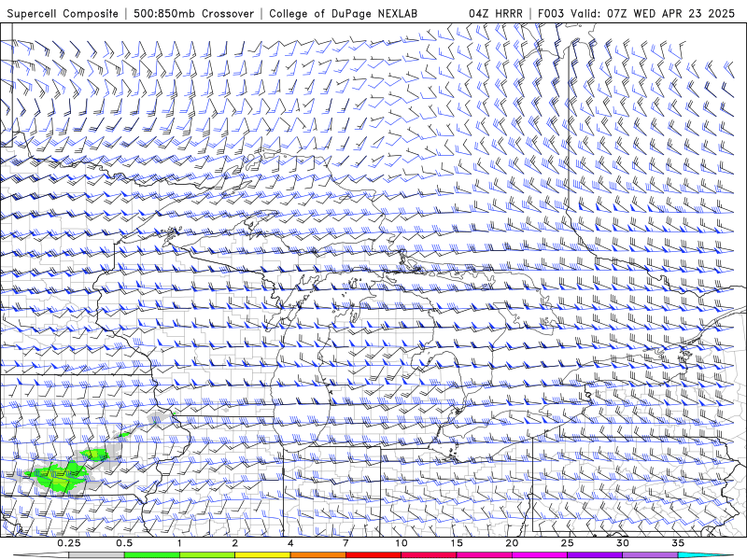Select the orange legend segment between 4 and 7
This screenshot has width=747, height=560.
(x=317, y=555)
